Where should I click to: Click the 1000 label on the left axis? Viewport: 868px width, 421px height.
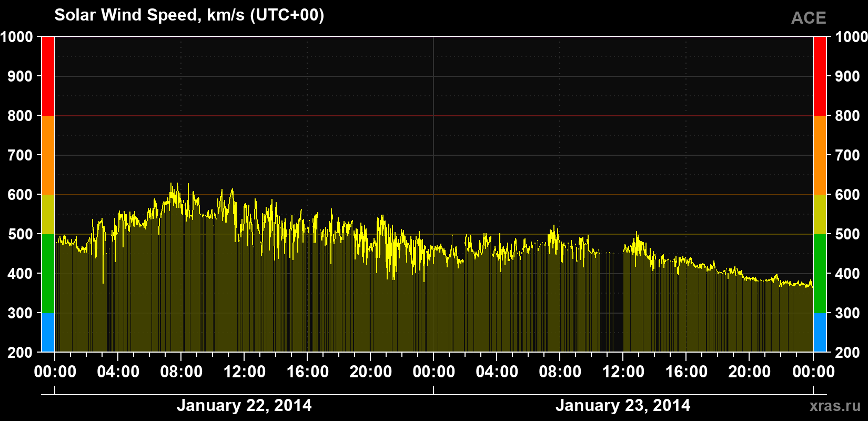pos(17,37)
